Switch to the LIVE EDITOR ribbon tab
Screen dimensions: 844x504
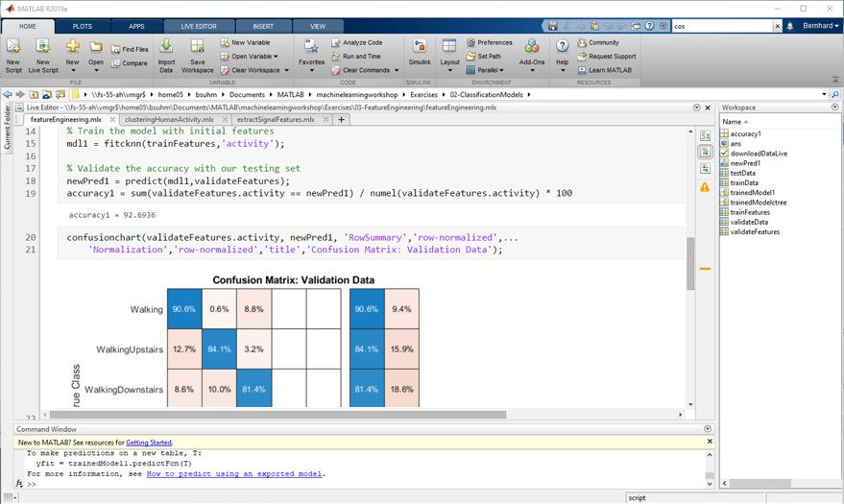pos(200,26)
